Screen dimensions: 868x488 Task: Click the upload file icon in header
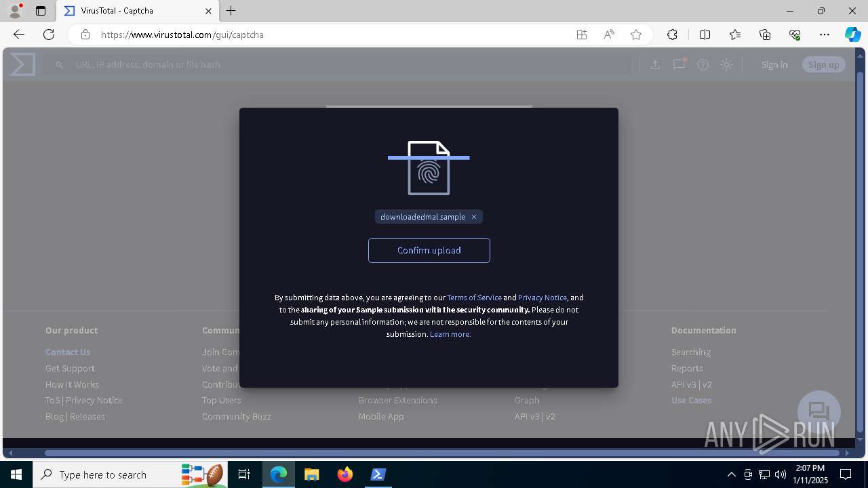[x=655, y=64]
